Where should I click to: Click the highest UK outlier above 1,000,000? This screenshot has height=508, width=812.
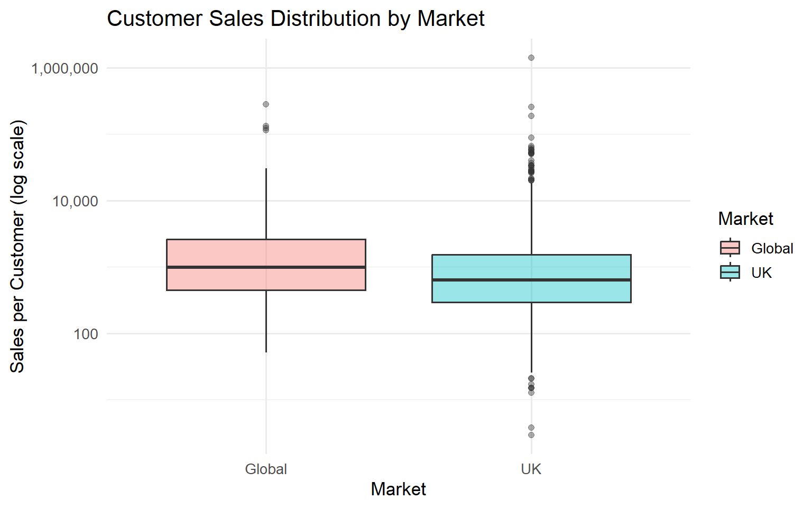click(531, 58)
